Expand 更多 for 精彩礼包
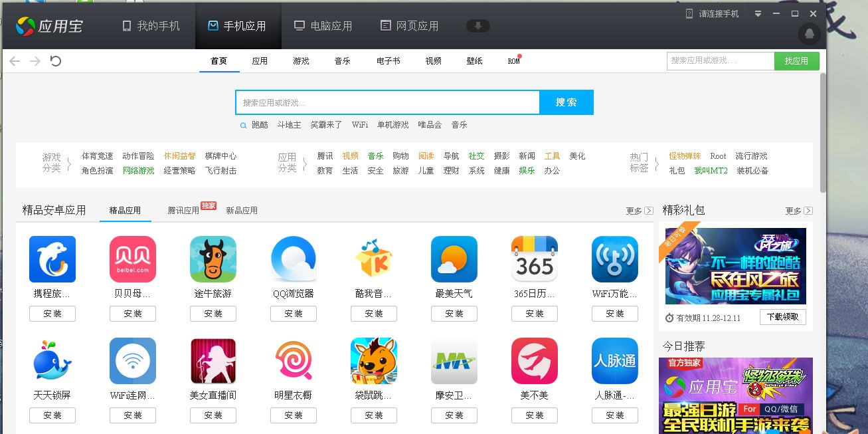Viewport: 868px width, 434px height. [x=799, y=211]
